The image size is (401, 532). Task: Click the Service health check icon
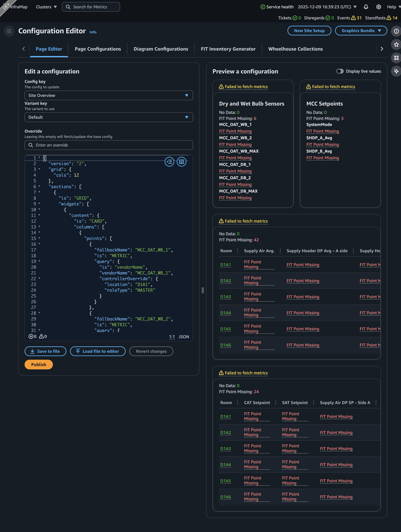click(263, 7)
